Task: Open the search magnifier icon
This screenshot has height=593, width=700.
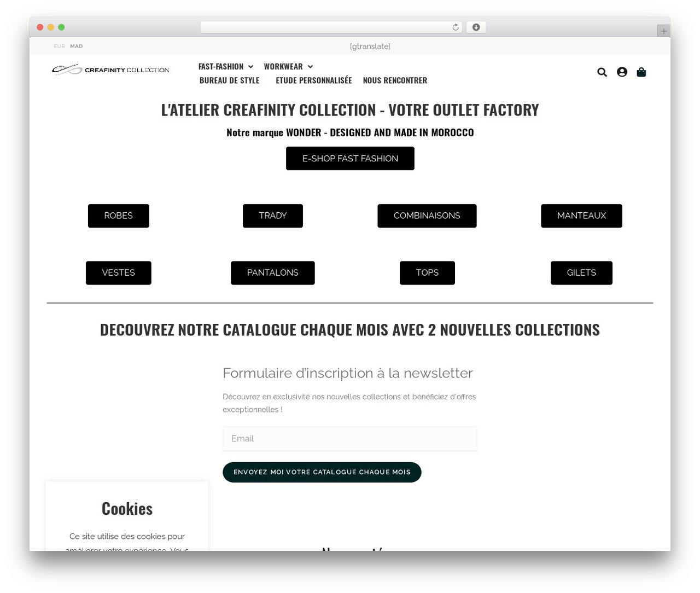Action: (602, 72)
